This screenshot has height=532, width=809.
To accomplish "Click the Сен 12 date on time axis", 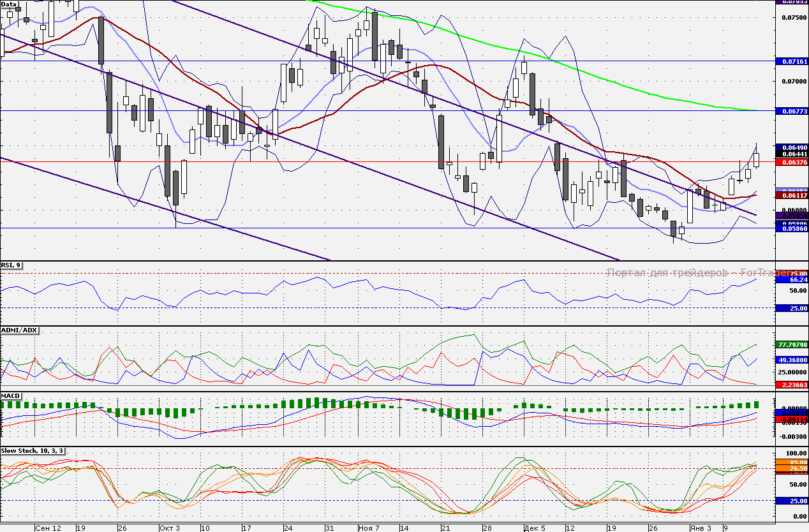I will pyautogui.click(x=48, y=528).
